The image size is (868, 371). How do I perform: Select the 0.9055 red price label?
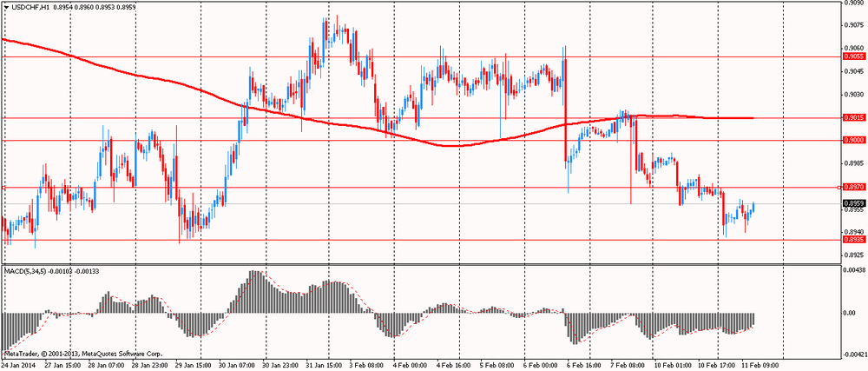852,56
